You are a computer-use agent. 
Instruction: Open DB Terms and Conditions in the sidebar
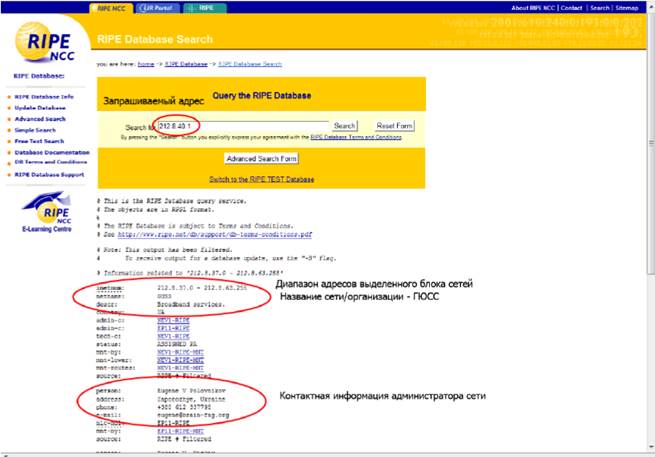pyautogui.click(x=51, y=162)
